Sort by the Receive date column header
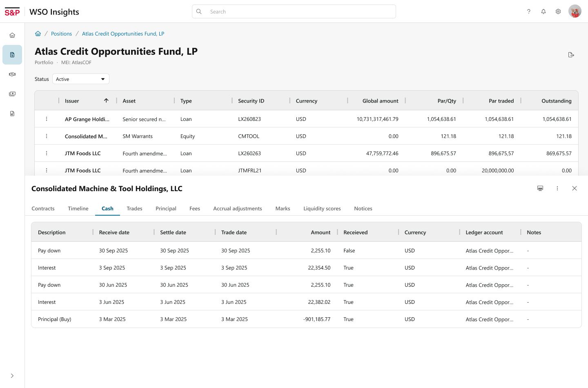Screen dimensions: 588x388 [x=114, y=232]
